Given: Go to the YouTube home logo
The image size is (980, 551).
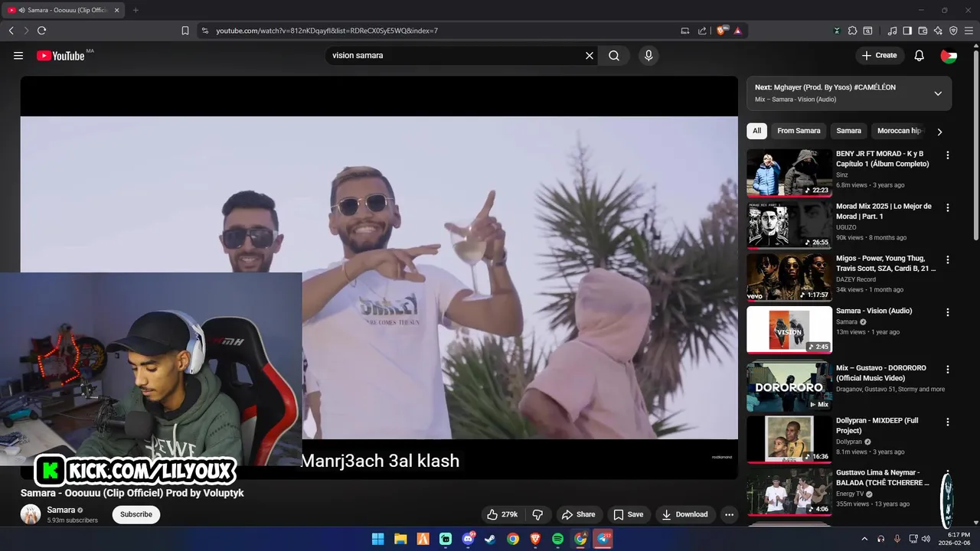Looking at the screenshot, I should [x=60, y=56].
